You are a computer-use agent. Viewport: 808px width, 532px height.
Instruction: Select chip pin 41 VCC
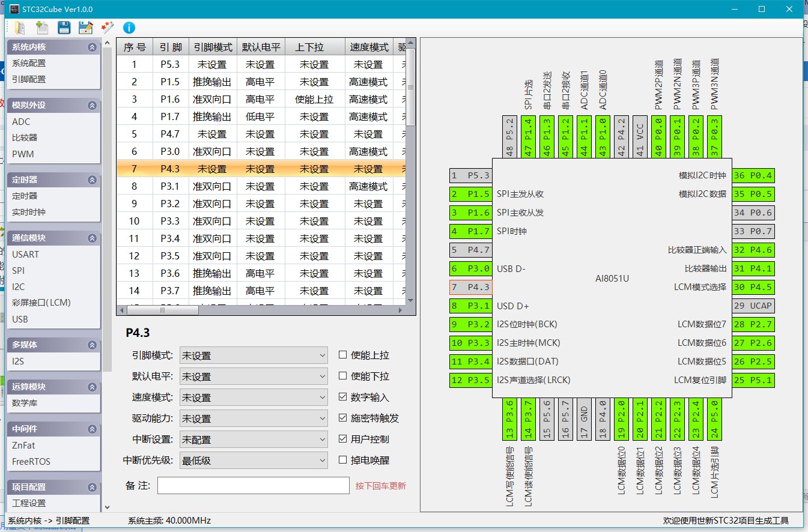point(640,137)
